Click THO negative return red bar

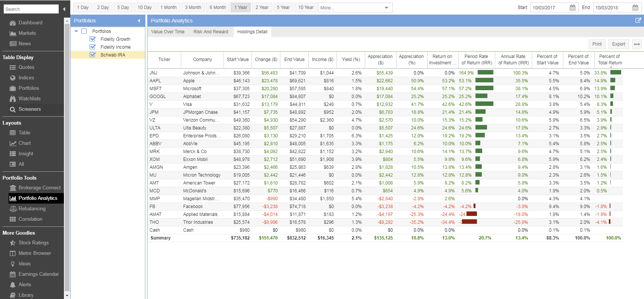point(469,222)
